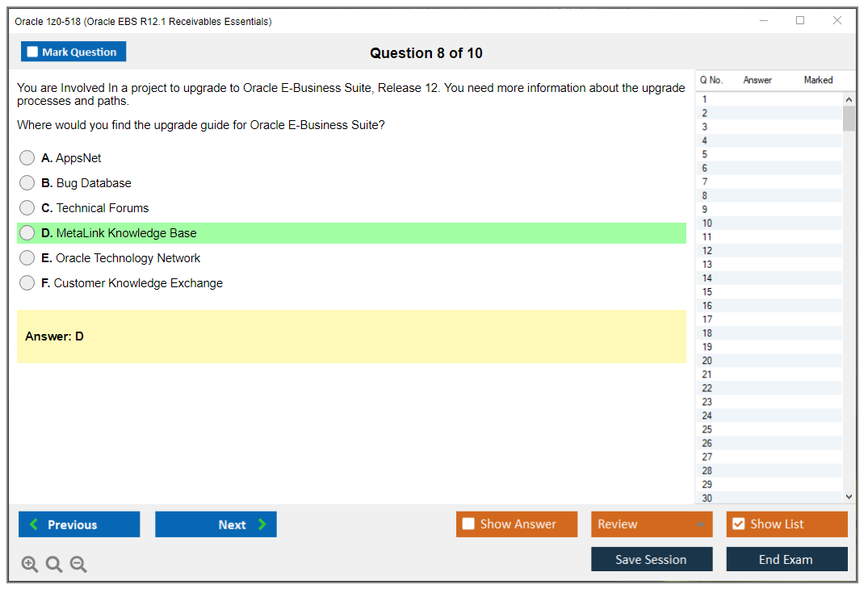The image size is (868, 593).
Task: Select option D. MetaLink Knowledge Base
Action: coord(27,233)
